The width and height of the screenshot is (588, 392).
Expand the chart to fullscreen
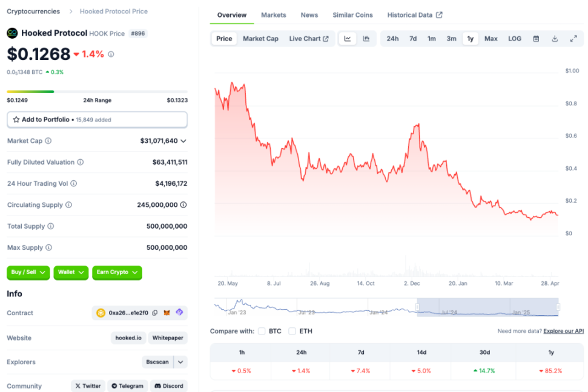(573, 39)
